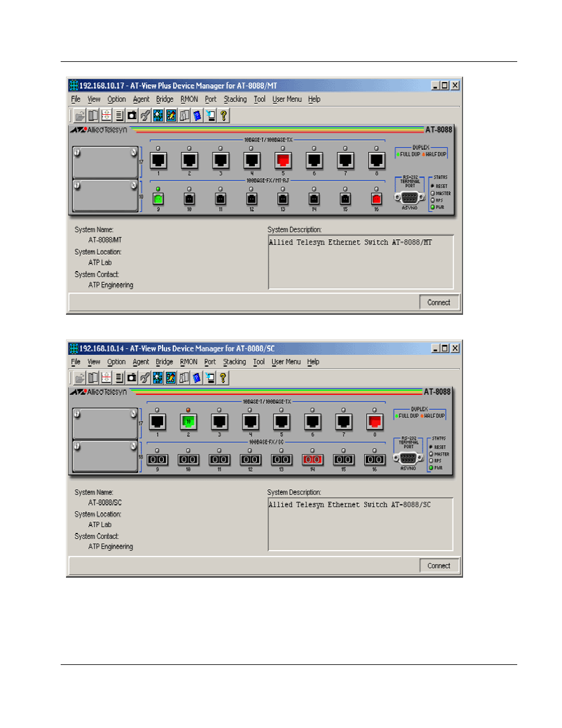562x728 pixels.
Task: Select RJ-45 port 1 on the AT-8088/MT switch
Action: pos(158,160)
